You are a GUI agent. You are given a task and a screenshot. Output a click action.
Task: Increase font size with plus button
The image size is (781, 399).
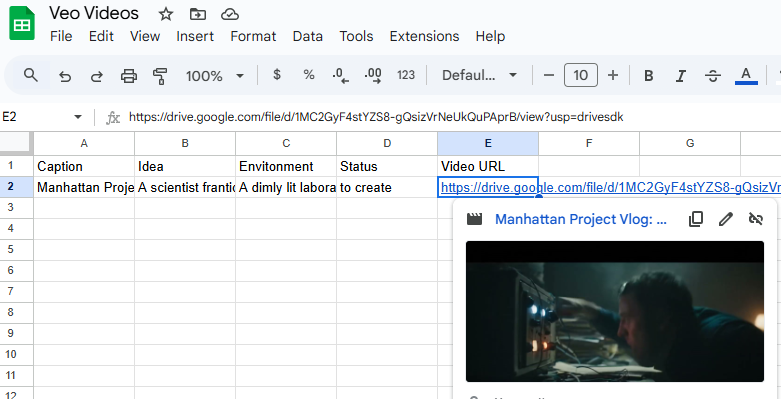point(613,75)
